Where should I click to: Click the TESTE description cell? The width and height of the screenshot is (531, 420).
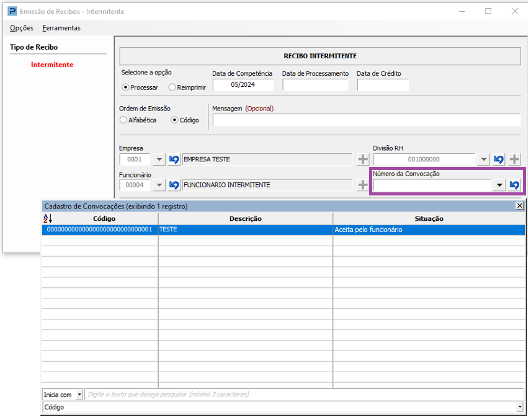tap(246, 230)
